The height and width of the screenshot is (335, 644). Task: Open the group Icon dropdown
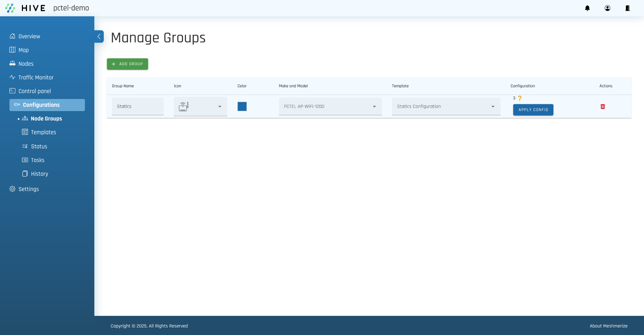(200, 107)
